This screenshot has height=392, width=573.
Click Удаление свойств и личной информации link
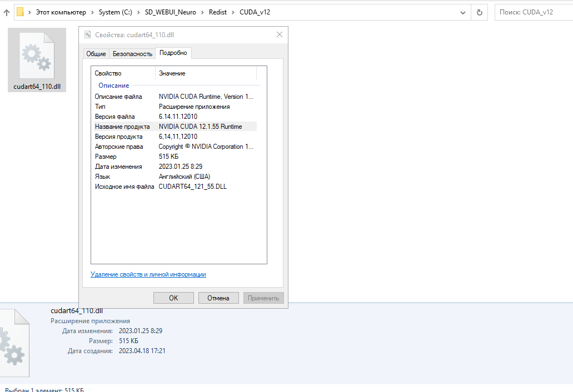(148, 274)
